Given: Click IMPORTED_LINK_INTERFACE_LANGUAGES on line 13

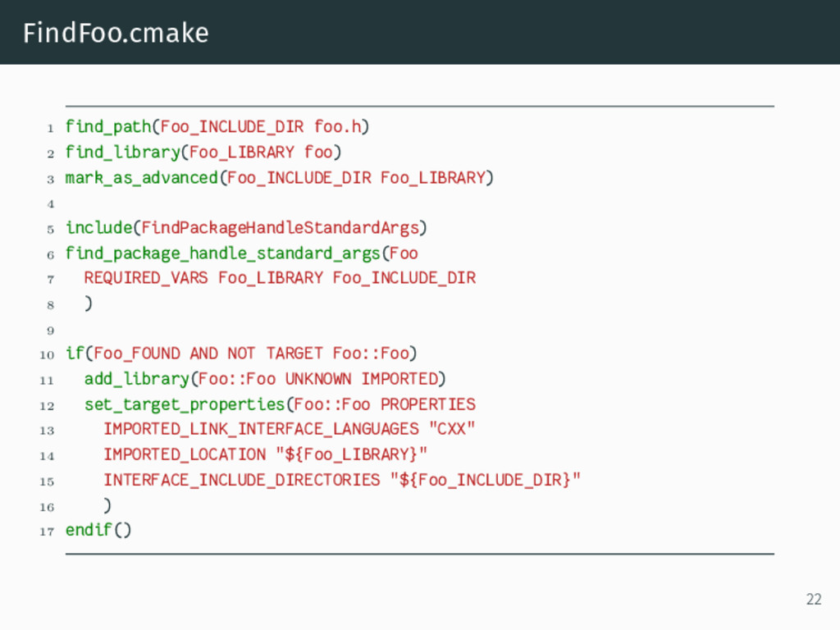Looking at the screenshot, I should coord(261,429).
